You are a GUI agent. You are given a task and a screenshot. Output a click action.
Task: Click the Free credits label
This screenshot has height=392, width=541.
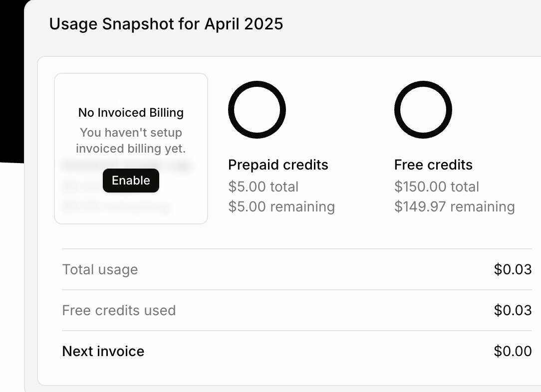coord(433,165)
